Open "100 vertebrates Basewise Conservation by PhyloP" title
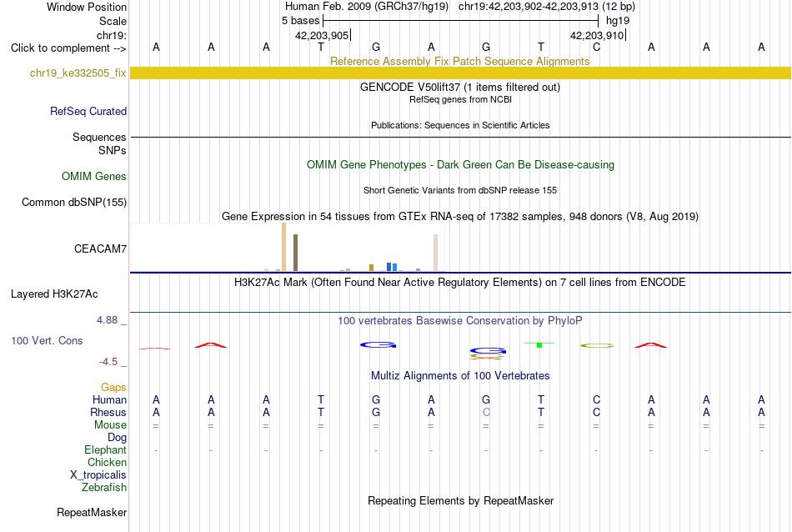The height and width of the screenshot is (532, 792). coord(459,321)
